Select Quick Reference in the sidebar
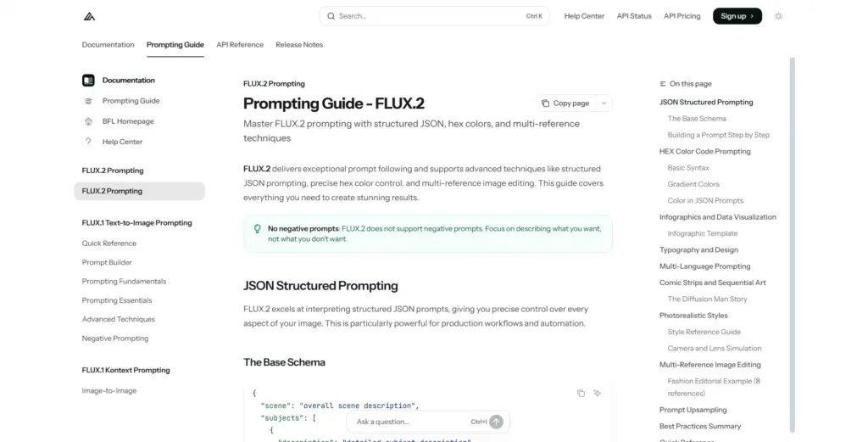This screenshot has width=868, height=442. click(x=109, y=243)
